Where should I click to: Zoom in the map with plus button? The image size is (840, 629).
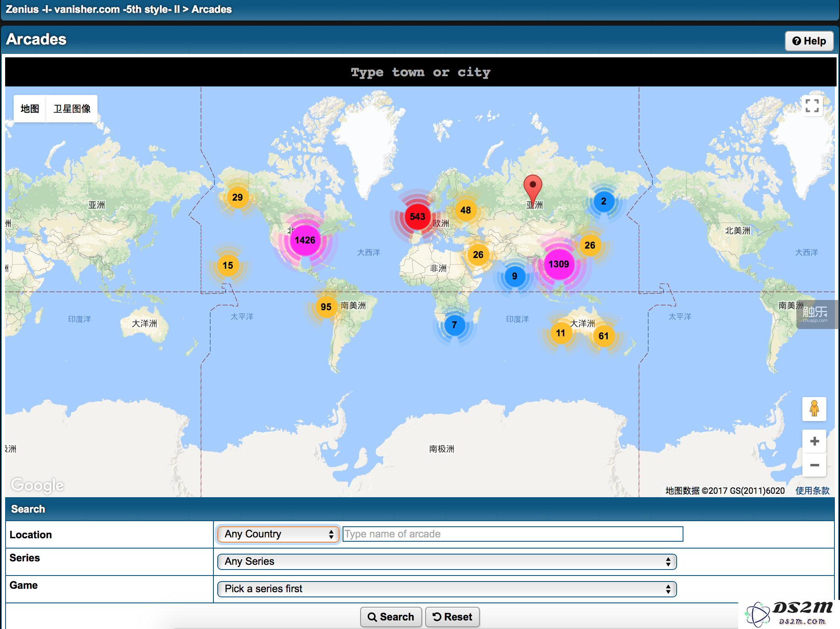(814, 441)
